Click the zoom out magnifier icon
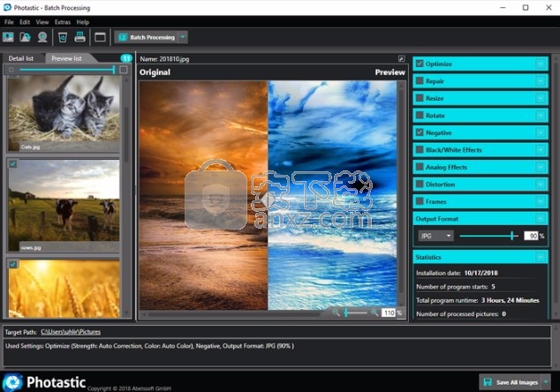The height and width of the screenshot is (392, 560). [x=336, y=313]
